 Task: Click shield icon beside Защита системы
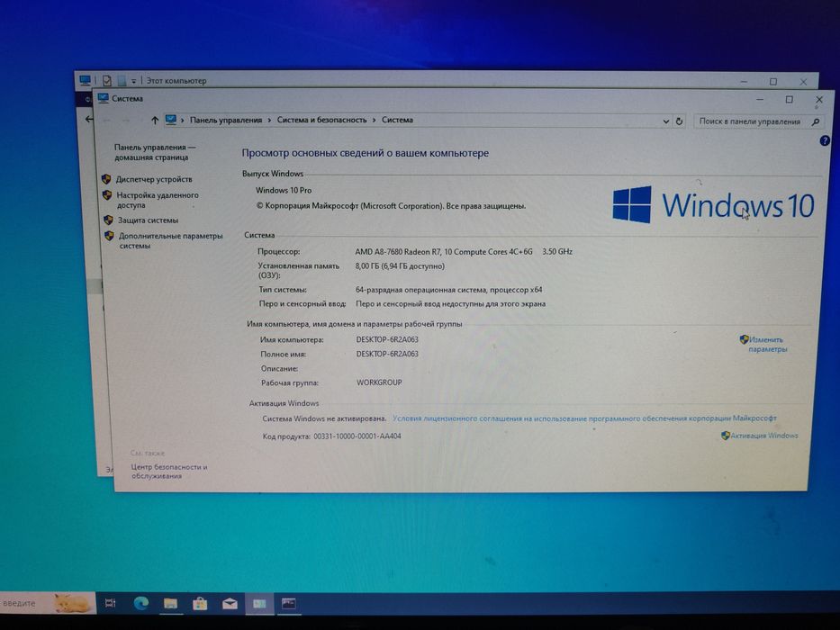tap(108, 220)
